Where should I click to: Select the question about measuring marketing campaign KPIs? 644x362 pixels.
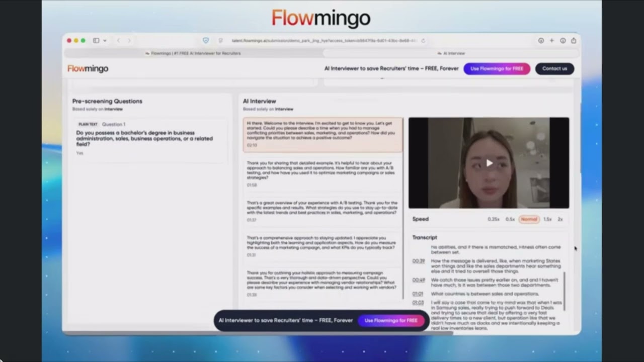323,246
